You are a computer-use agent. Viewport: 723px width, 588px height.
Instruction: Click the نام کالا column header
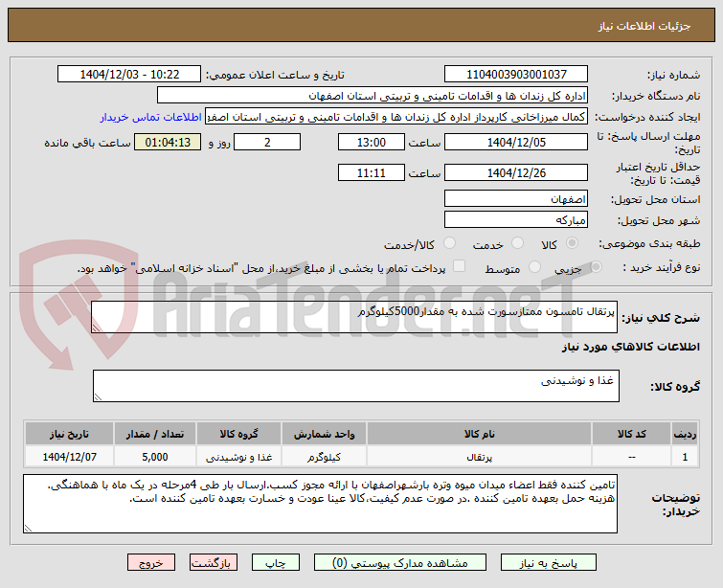[x=479, y=434]
